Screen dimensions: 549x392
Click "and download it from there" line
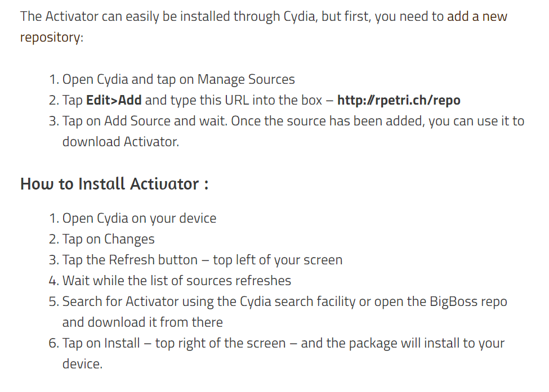[x=142, y=322]
